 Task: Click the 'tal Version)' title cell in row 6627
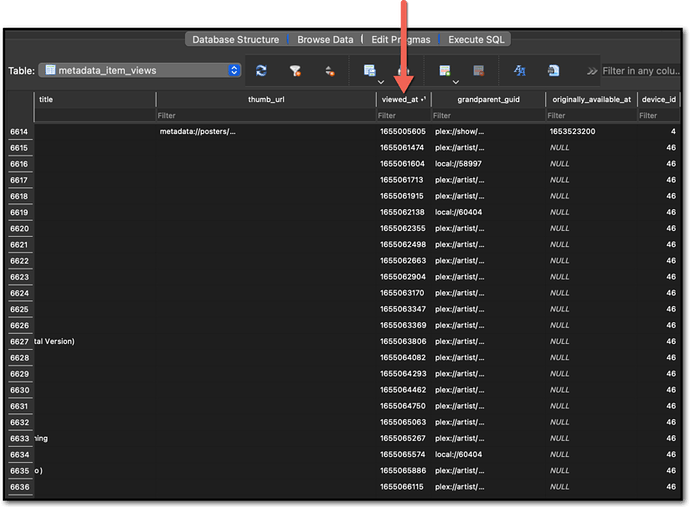point(95,342)
